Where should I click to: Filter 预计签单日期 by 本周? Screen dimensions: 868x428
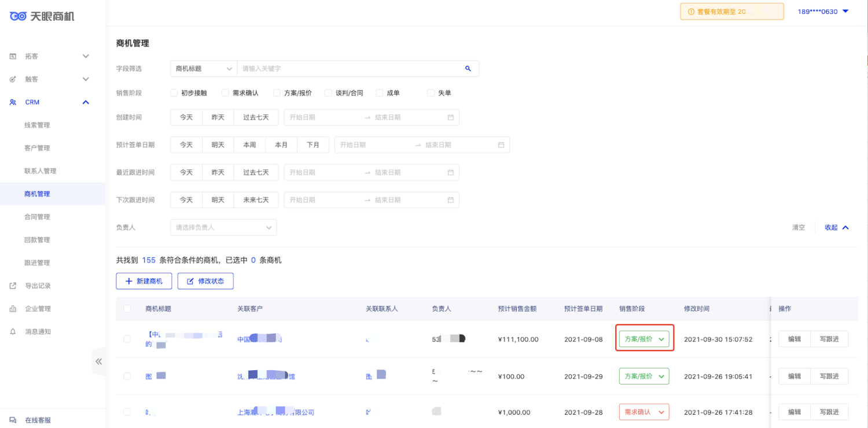click(249, 145)
